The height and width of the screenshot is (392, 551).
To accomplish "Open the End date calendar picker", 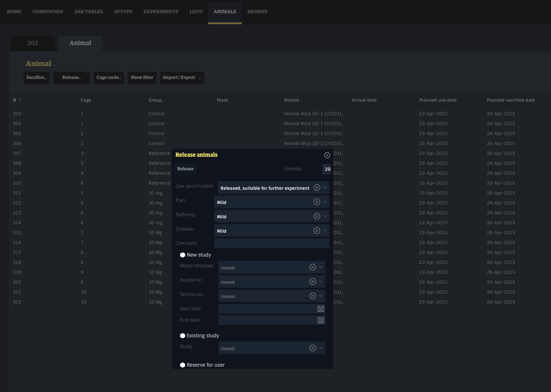I will point(320,320).
